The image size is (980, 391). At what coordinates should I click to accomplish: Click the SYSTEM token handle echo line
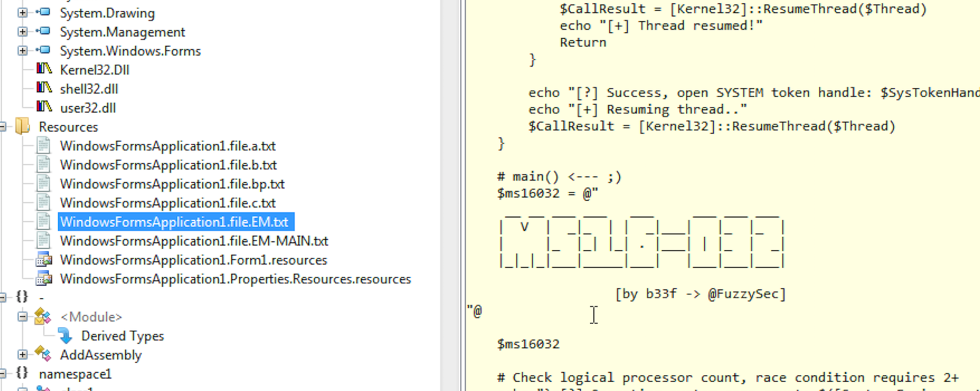[754, 93]
